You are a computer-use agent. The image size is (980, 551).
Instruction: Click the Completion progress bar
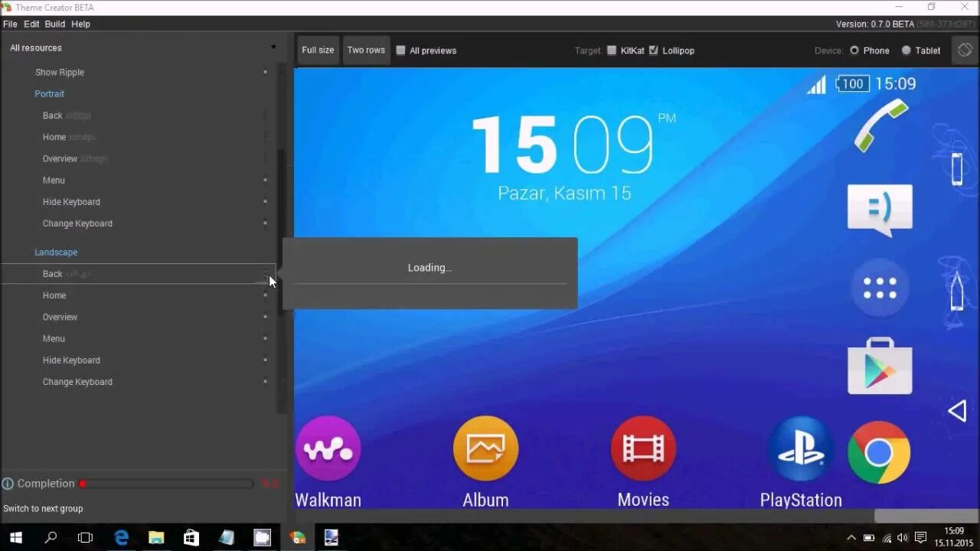pyautogui.click(x=165, y=483)
